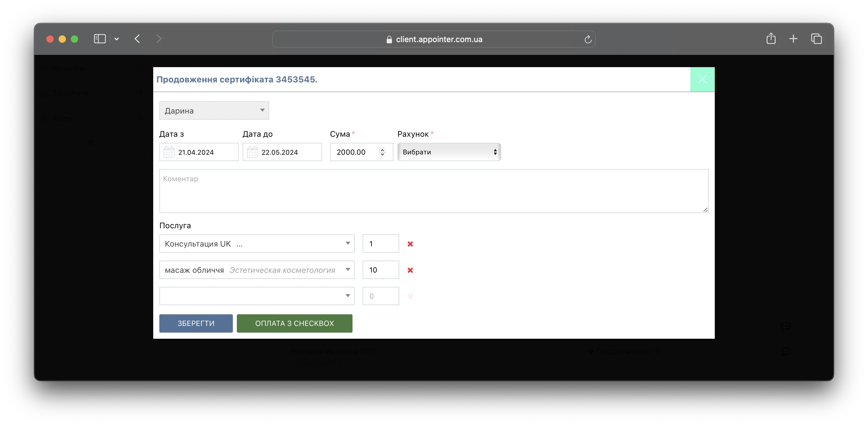Click the Коментар resize handle
868x426 pixels.
(x=705, y=210)
